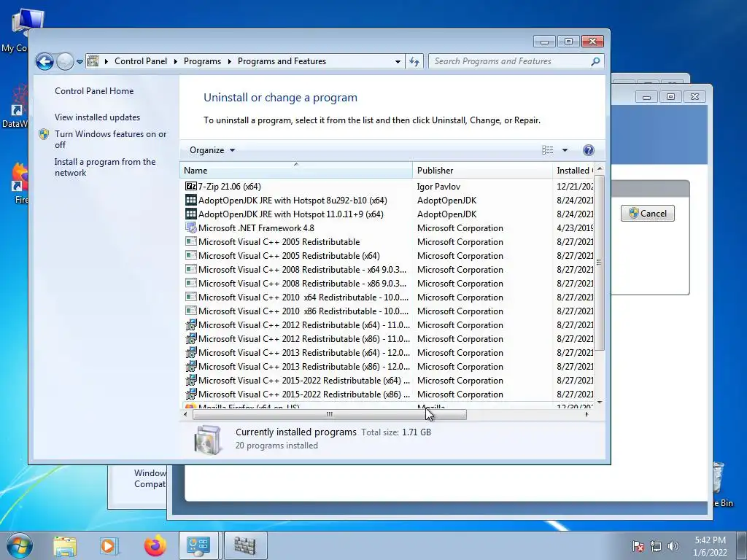Click the 4/23/2019 install date cell
This screenshot has height=560, width=747.
pyautogui.click(x=575, y=228)
